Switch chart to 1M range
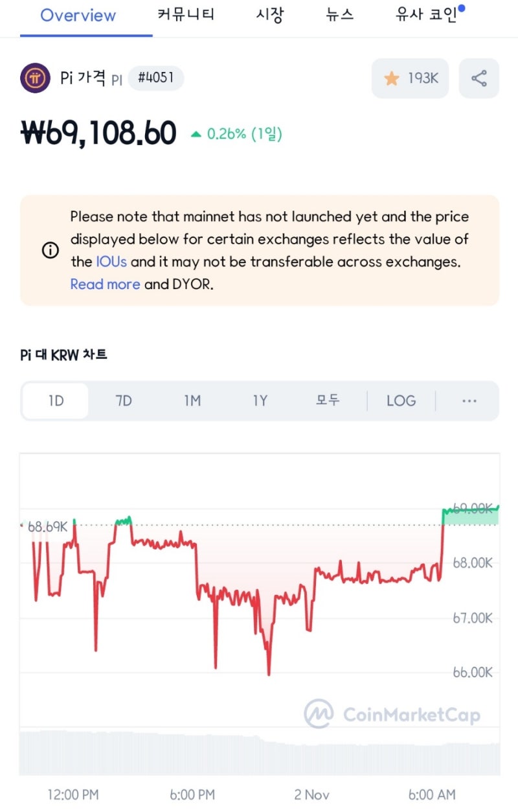This screenshot has height=812, width=518. tap(192, 400)
